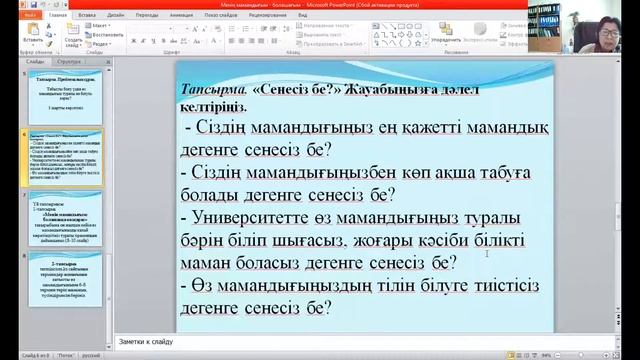The height and width of the screenshot is (360, 640).
Task: Open the Показ слайдов ribbon tab
Action: click(x=221, y=15)
